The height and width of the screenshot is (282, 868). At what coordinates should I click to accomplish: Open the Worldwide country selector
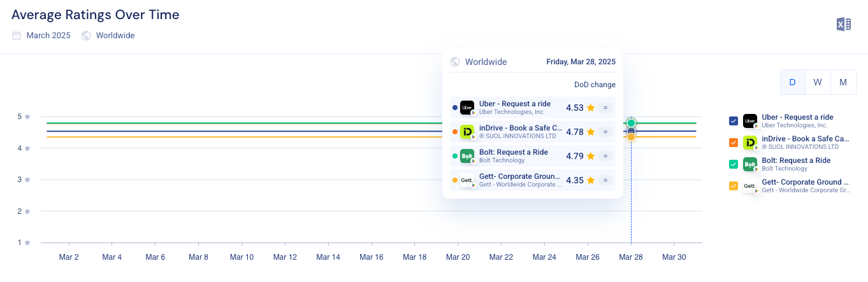point(108,36)
